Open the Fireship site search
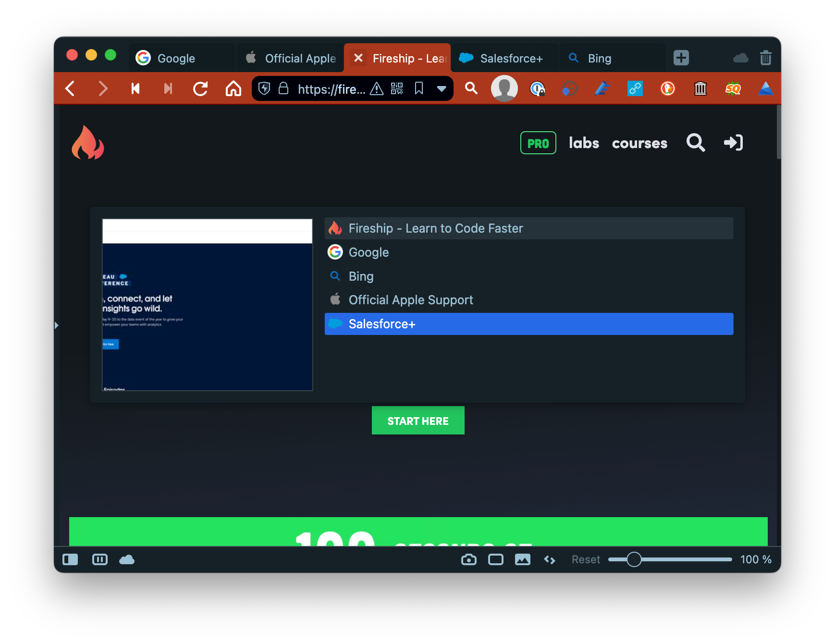The width and height of the screenshot is (835, 644). click(696, 143)
